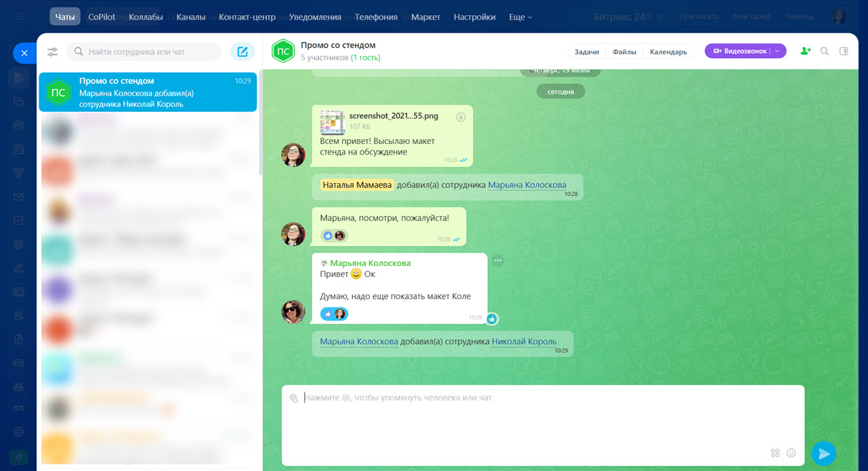Click the thumbs-up button beside Марьяна's message

click(492, 319)
